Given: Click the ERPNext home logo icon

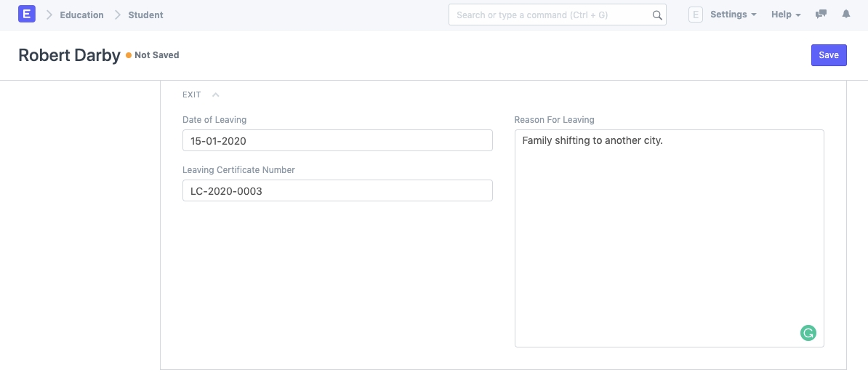Looking at the screenshot, I should point(26,15).
